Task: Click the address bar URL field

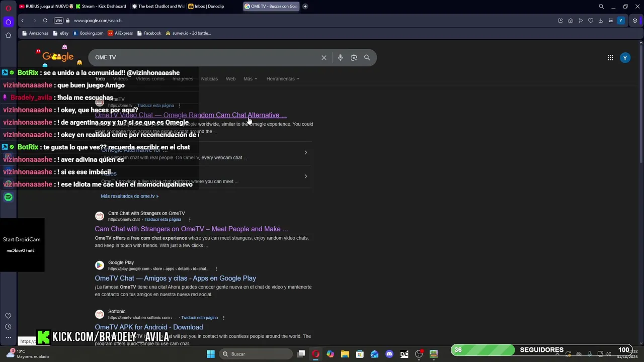Action: coord(302,21)
